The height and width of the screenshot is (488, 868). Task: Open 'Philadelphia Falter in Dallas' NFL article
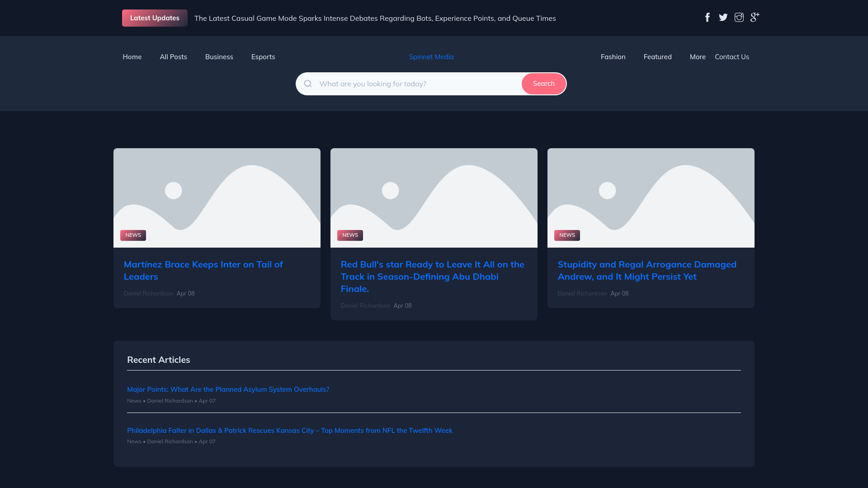point(290,431)
